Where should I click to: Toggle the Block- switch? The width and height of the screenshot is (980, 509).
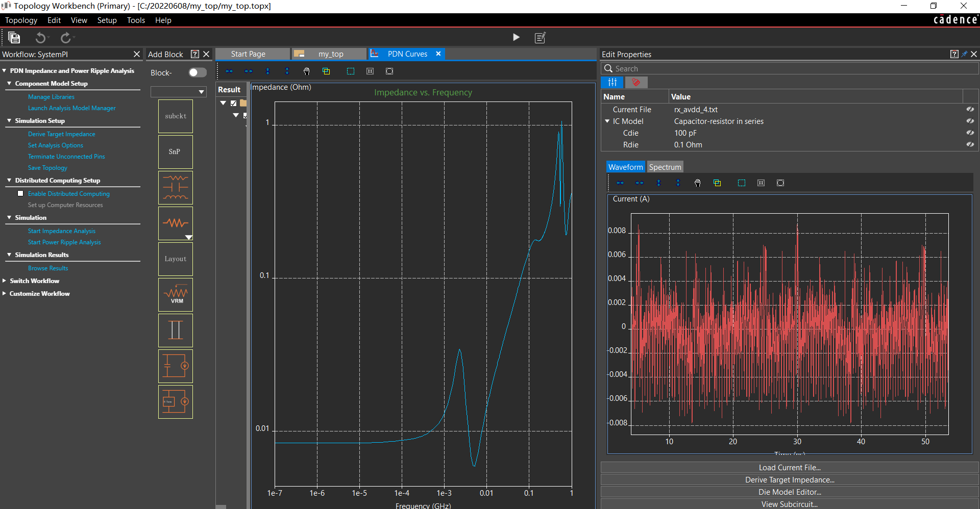198,72
